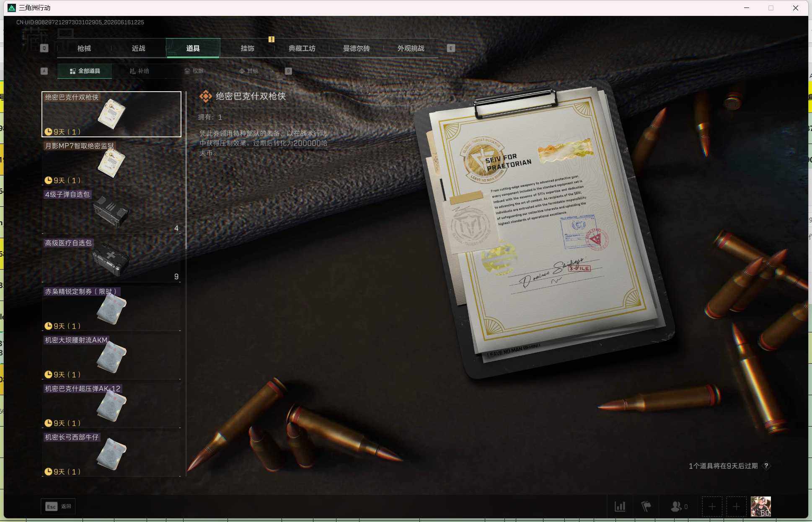Click the A previous-filter key hint

coord(44,71)
